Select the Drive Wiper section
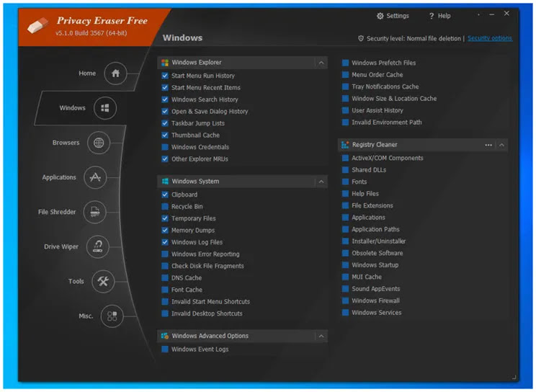Viewport: 536px width, 392px height. click(x=61, y=247)
